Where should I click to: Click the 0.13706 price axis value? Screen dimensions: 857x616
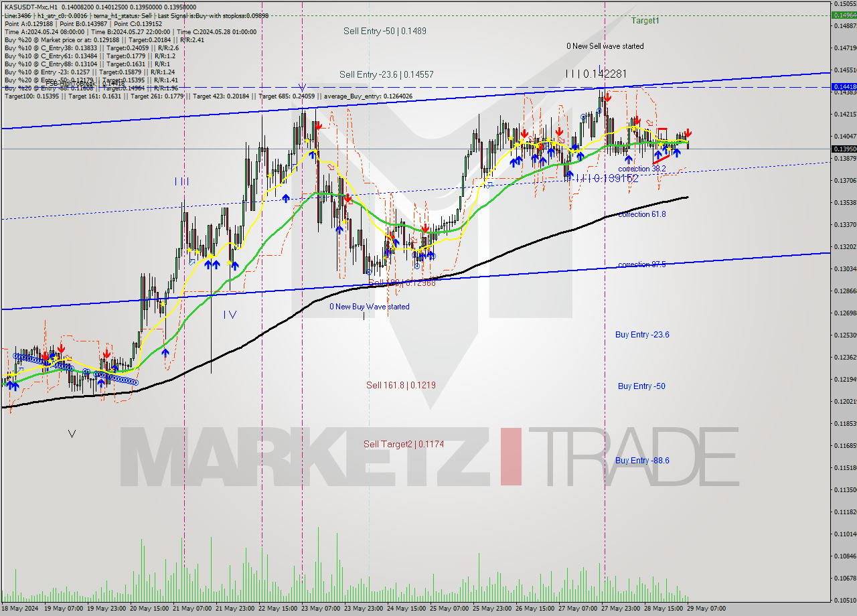845,180
